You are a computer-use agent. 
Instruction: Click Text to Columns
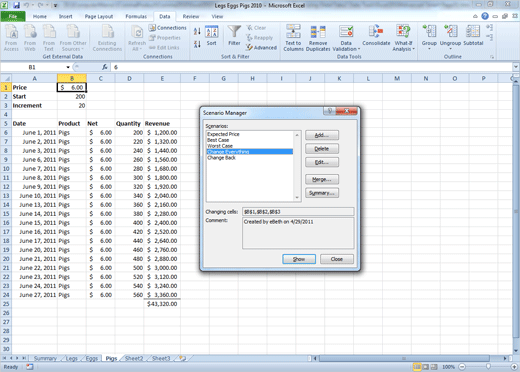293,38
